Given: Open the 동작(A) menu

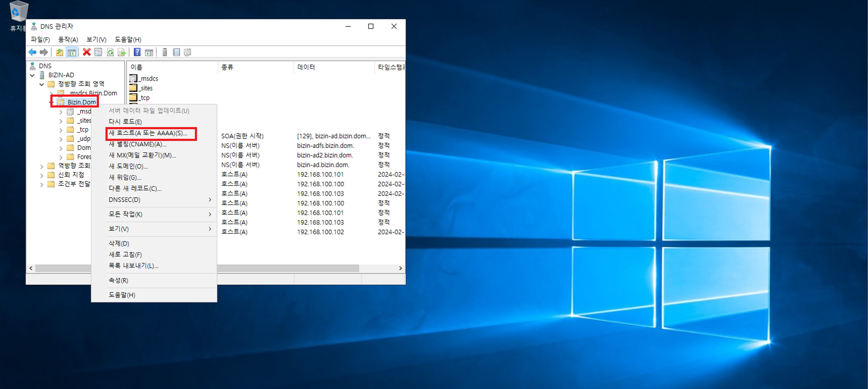Looking at the screenshot, I should [x=68, y=39].
